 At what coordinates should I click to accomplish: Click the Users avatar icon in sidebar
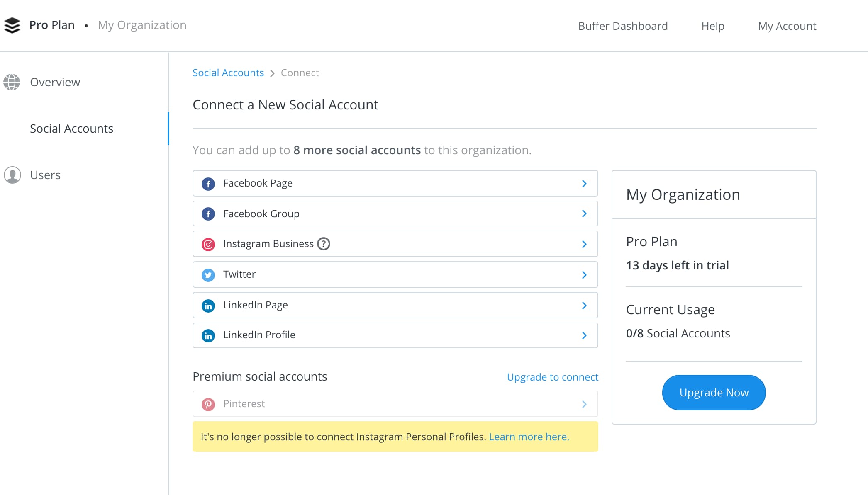tap(12, 175)
